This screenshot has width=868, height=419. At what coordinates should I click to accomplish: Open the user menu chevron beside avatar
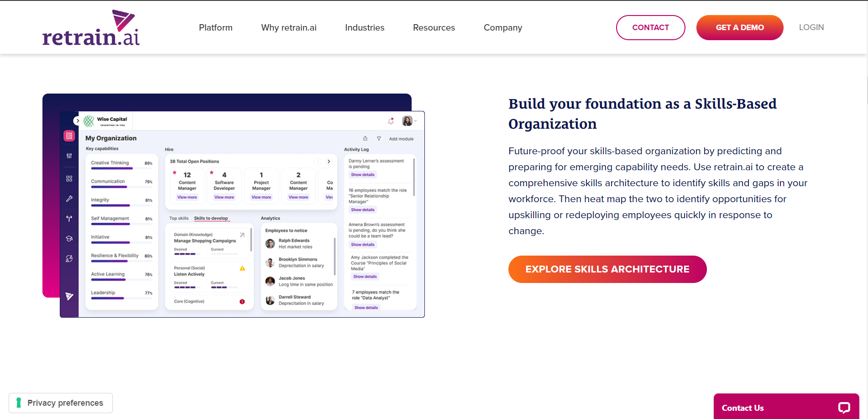415,121
